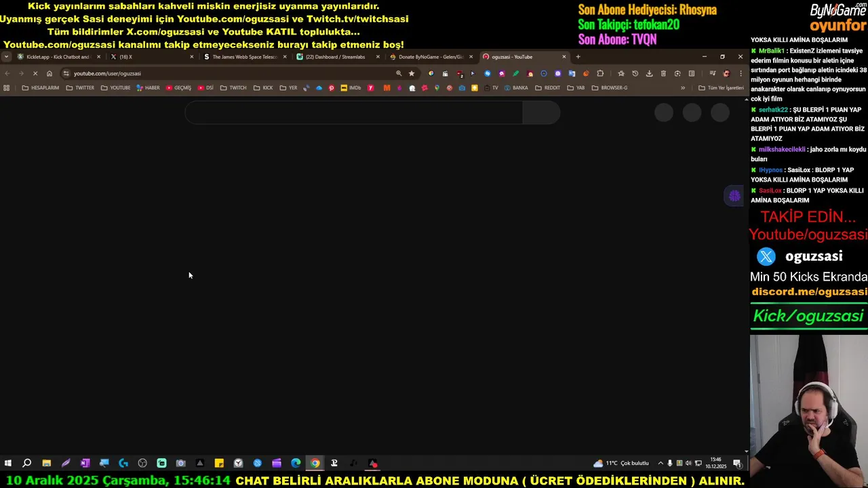Viewport: 868px width, 488px height.
Task: Open the GEÇMİŞ YouTube bookmark
Action: (178, 87)
